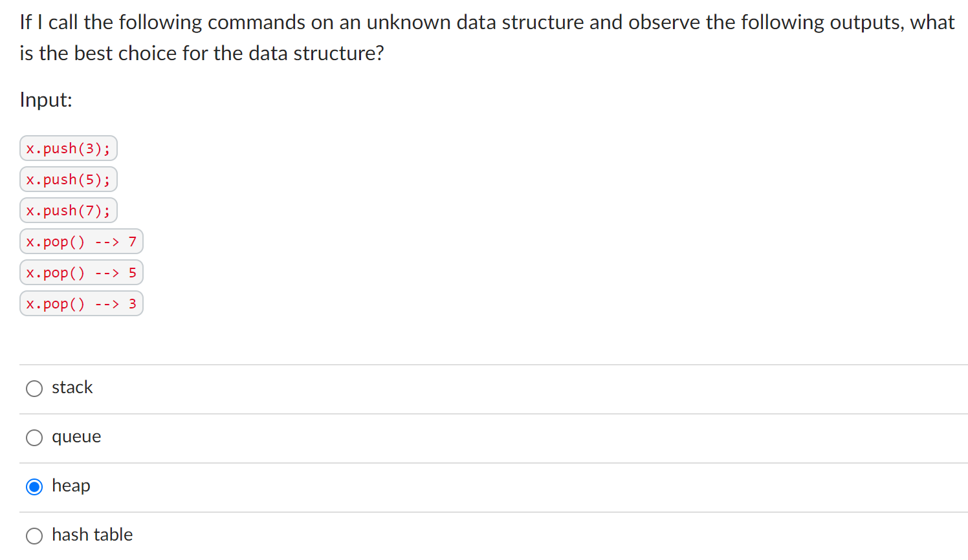Click the heap option label text

click(71, 486)
